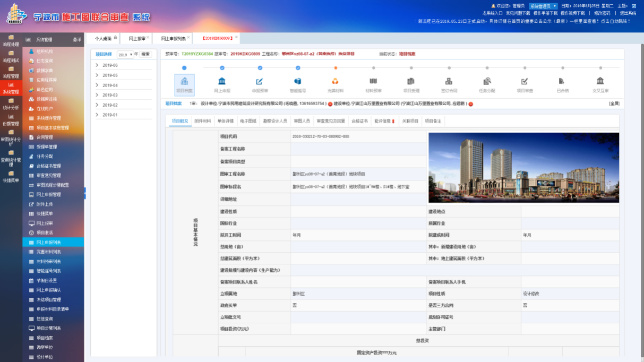Open the 系统管理员 role dropdown
Screen dimensions: 644x362
[543, 6]
